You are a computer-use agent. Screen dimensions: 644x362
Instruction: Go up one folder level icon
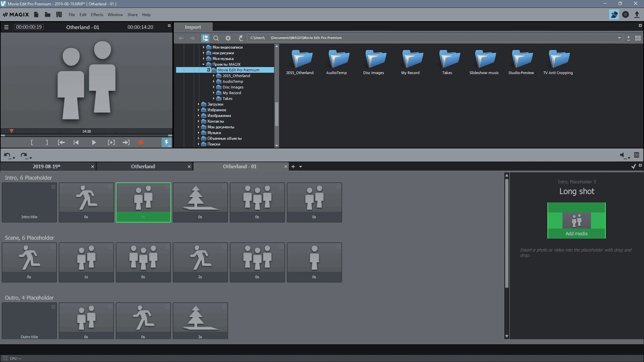[240, 38]
